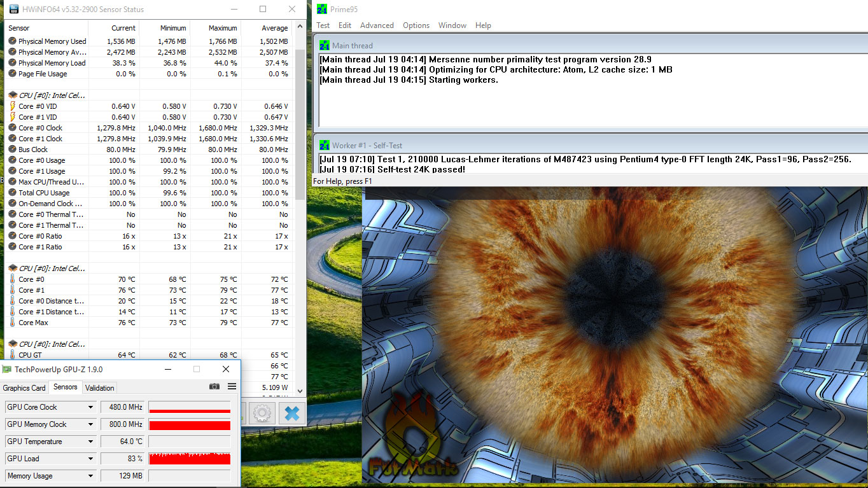The height and width of the screenshot is (488, 868).
Task: Click the icon beside Physical Memory Used
Action: click(12, 41)
